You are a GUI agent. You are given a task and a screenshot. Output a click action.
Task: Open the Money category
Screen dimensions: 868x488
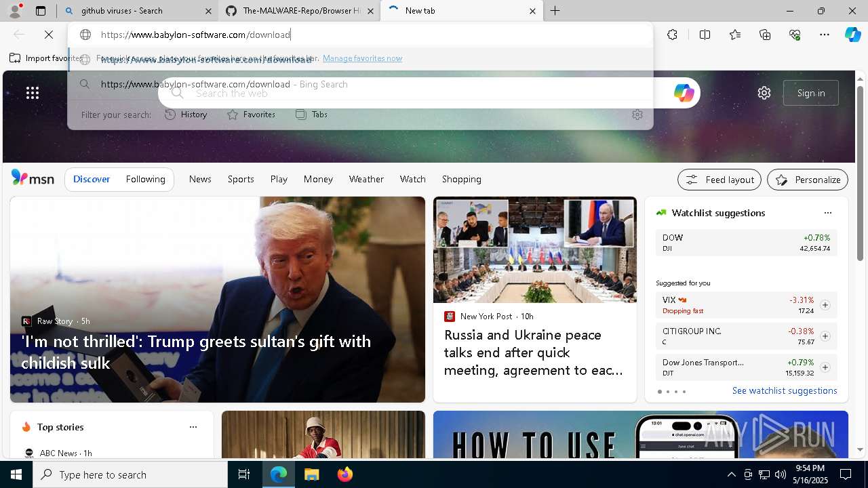click(x=318, y=179)
